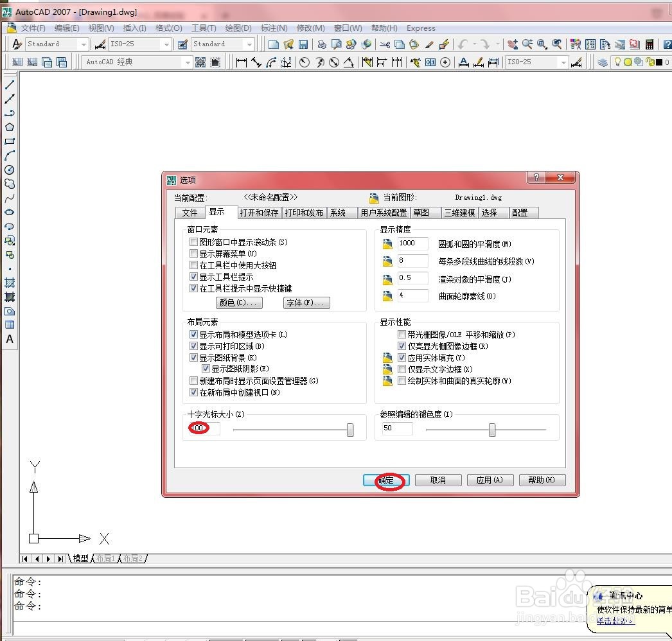This screenshot has width=672, height=641.
Task: Click the crosshair size value field
Action: tap(204, 428)
